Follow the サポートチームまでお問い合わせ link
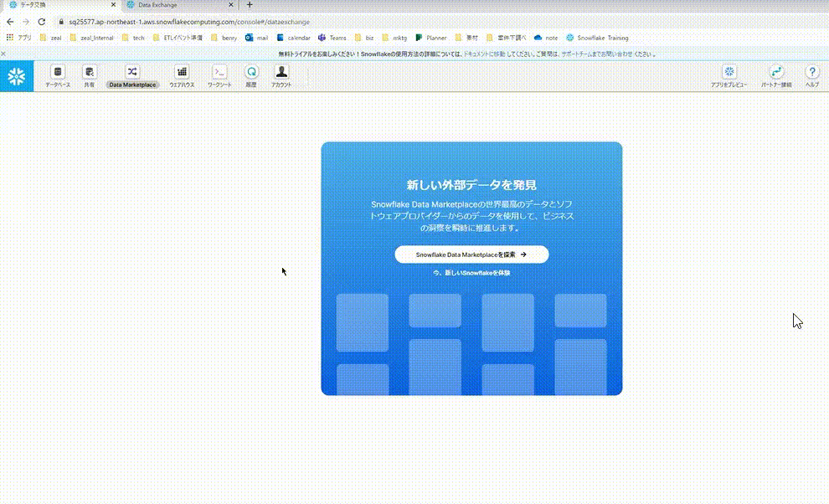 (597, 54)
